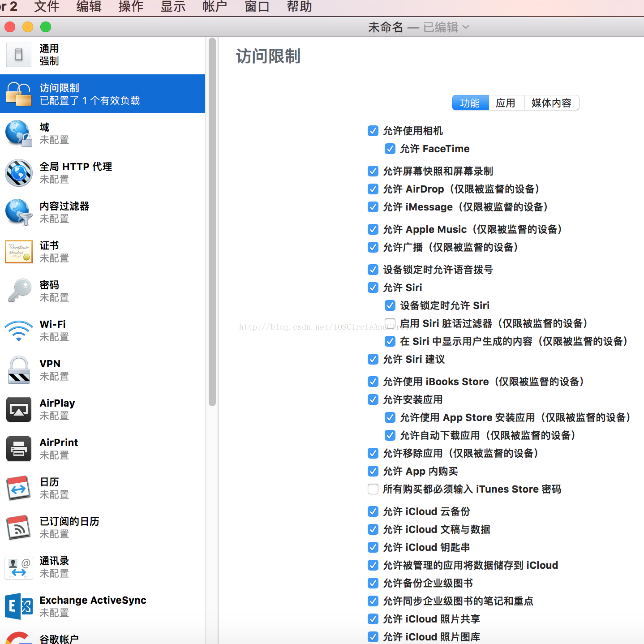Viewport: 644px width, 644px height.
Task: Click 设备锁定时允许 Siri label
Action: pyautogui.click(x=445, y=305)
